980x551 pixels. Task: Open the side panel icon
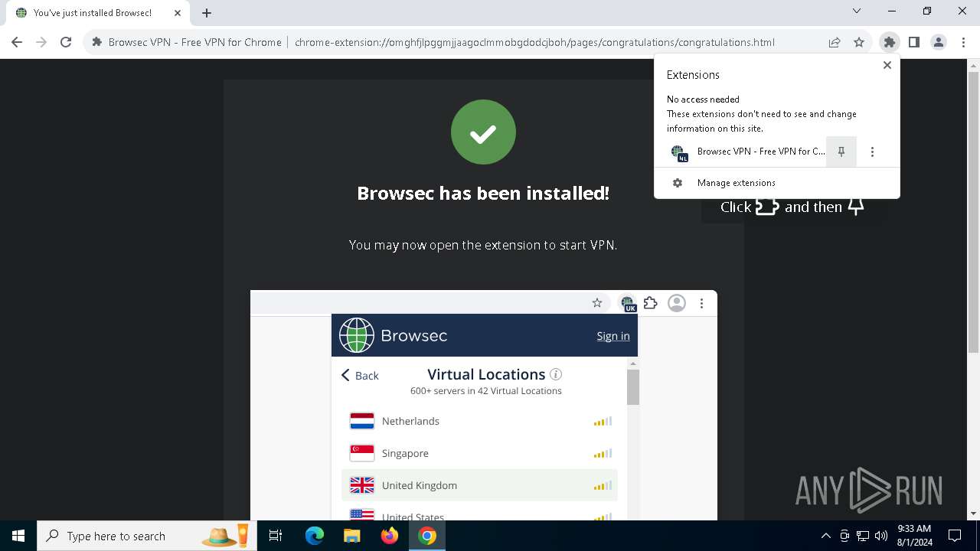click(913, 42)
